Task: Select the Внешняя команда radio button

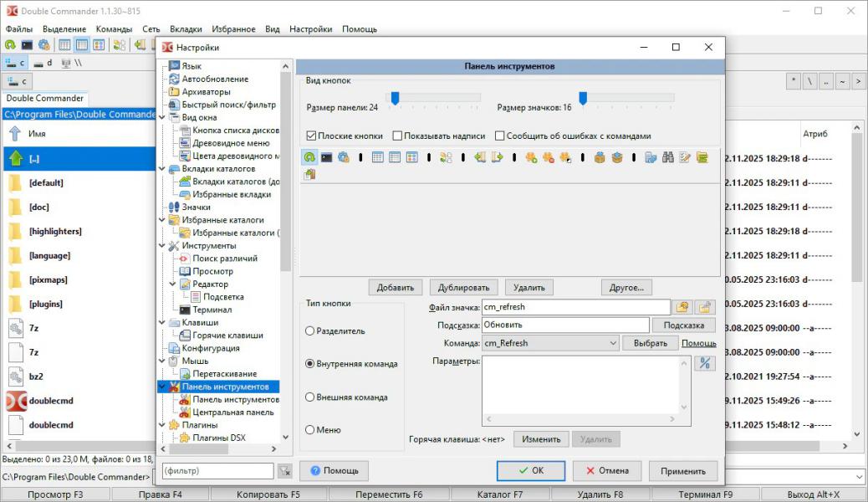Action: pos(310,397)
